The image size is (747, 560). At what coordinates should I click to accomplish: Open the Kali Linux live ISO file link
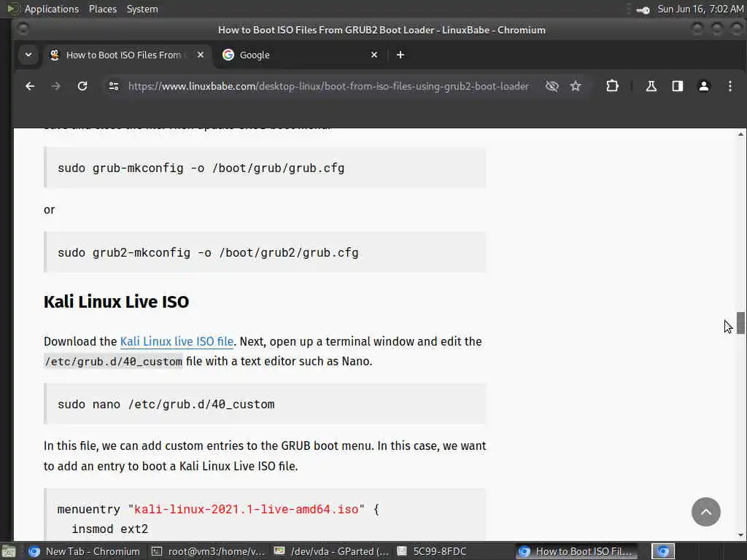[177, 341]
